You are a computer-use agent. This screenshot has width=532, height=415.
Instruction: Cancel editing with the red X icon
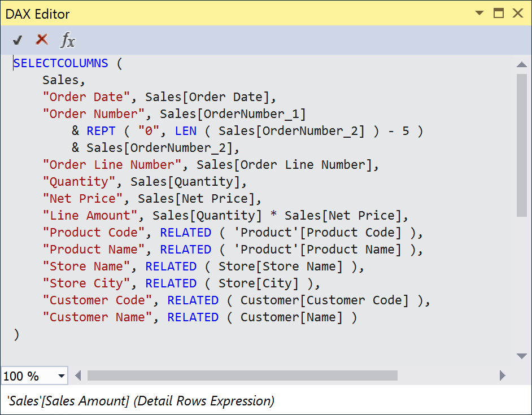coord(41,40)
